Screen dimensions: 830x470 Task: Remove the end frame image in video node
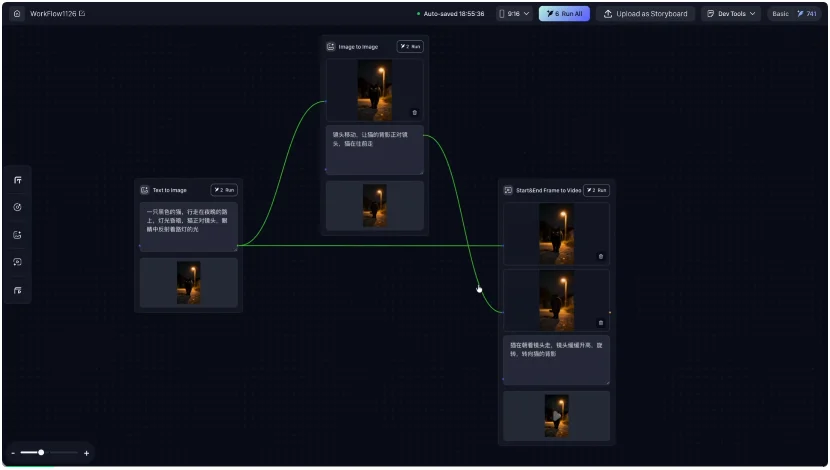(x=601, y=322)
